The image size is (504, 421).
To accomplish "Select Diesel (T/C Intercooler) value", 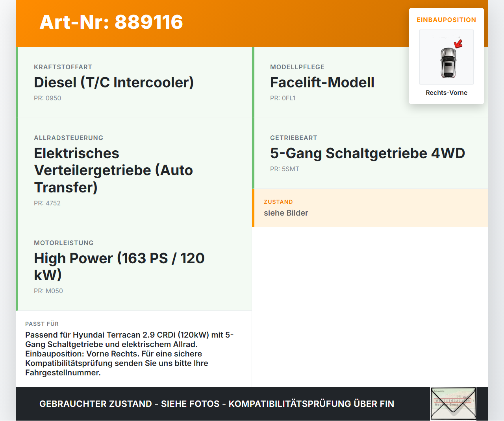I will (x=114, y=83).
